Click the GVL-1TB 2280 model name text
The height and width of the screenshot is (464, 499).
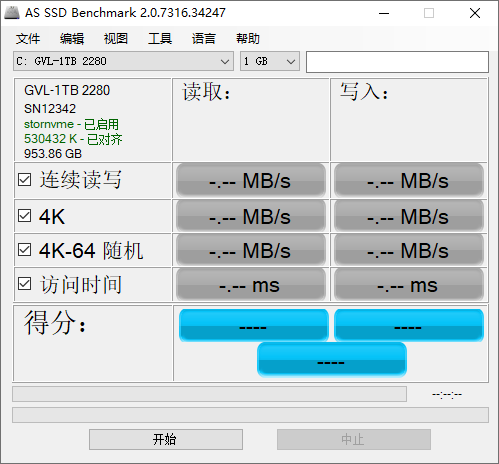coord(67,90)
